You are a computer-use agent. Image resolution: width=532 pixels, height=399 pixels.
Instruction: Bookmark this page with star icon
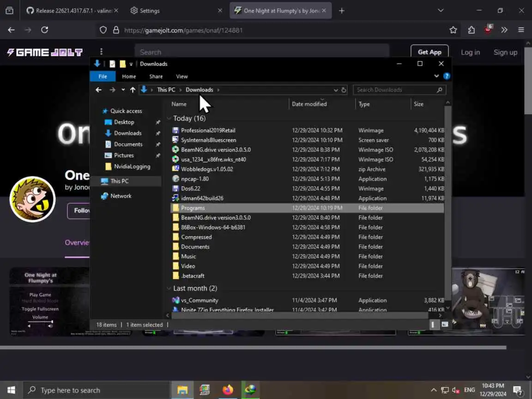point(453,30)
